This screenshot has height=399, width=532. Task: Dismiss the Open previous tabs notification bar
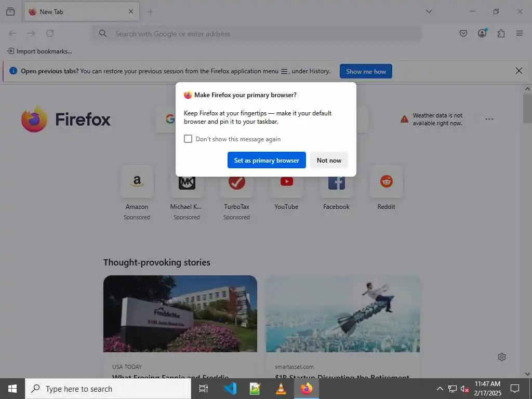[x=519, y=71]
